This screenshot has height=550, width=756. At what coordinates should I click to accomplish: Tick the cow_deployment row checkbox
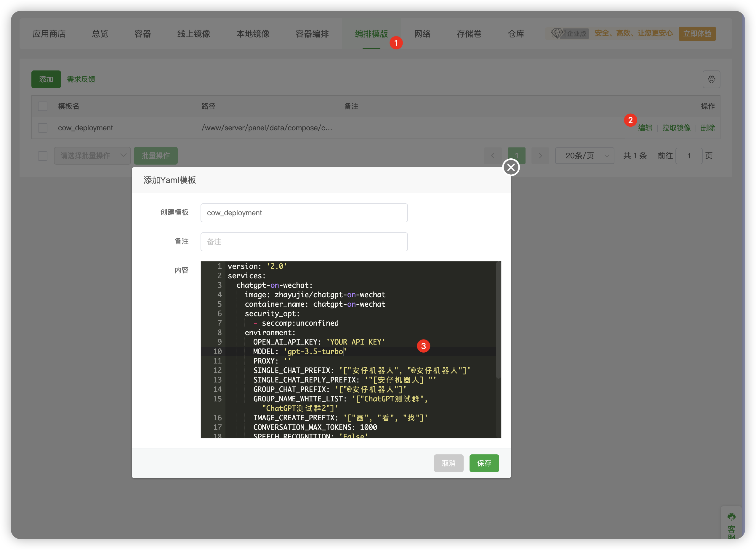(43, 128)
